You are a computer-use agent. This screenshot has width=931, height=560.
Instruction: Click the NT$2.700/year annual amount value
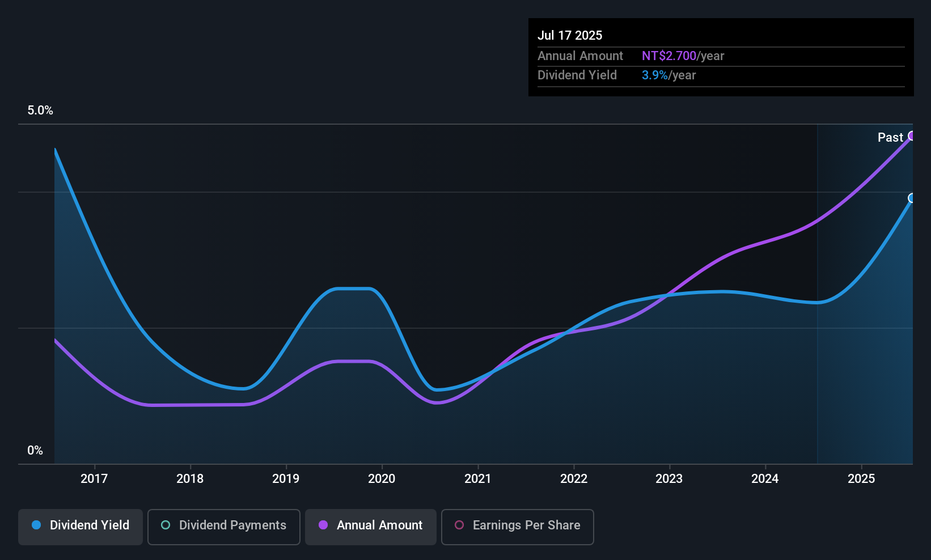point(683,56)
